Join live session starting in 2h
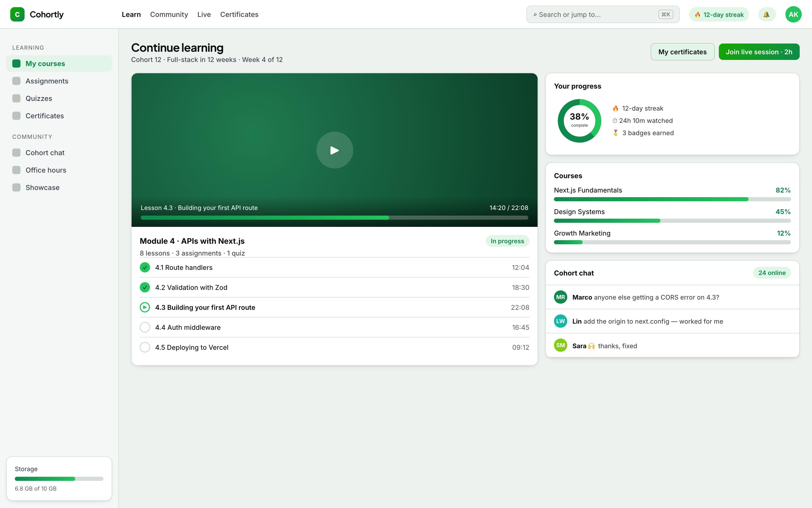The image size is (812, 508). click(759, 52)
